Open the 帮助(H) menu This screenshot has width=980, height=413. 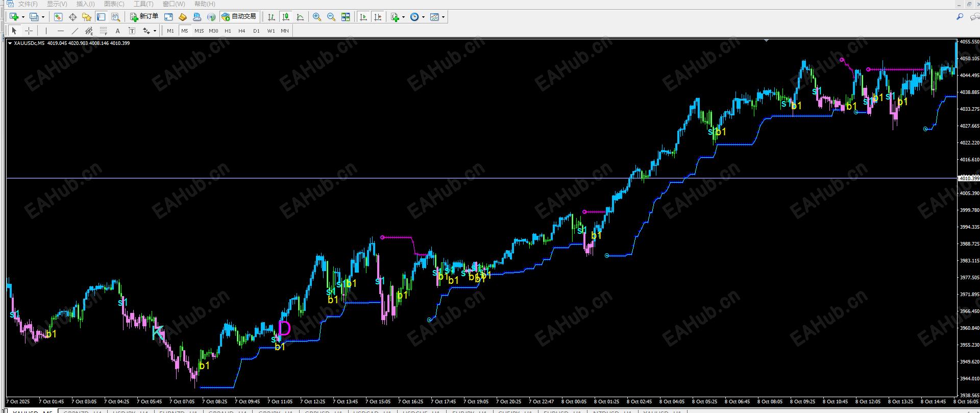coord(205,4)
